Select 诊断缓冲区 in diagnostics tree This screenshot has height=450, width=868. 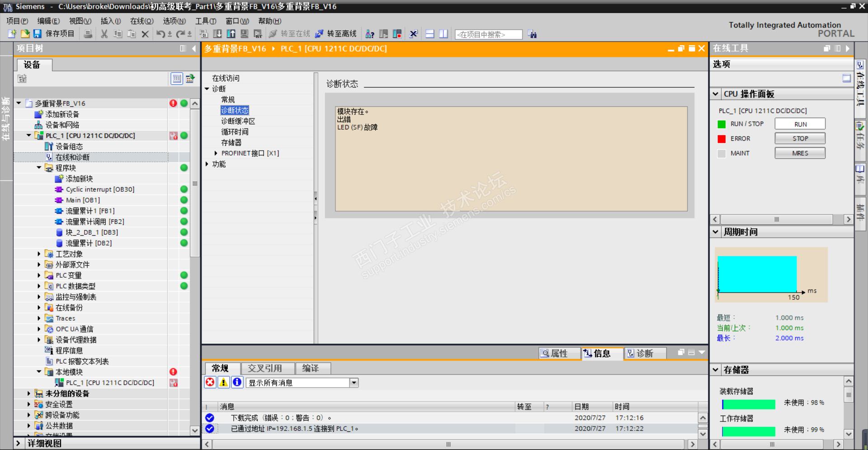click(238, 121)
